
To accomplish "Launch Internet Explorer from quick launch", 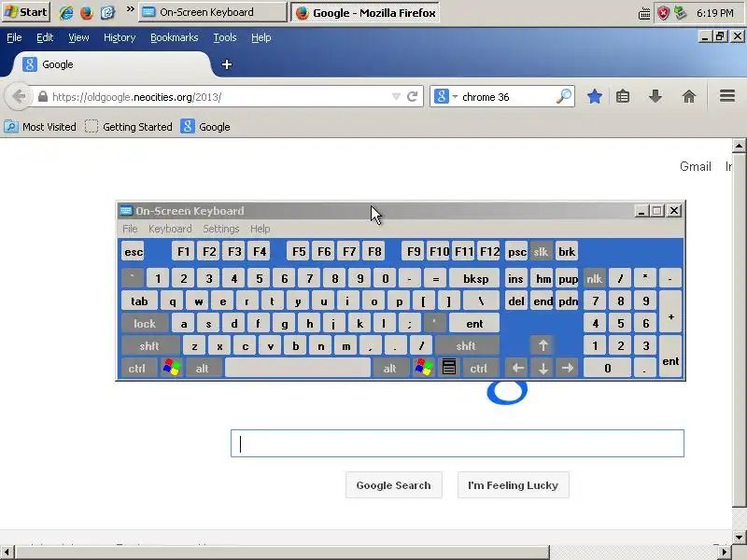I will 65,12.
